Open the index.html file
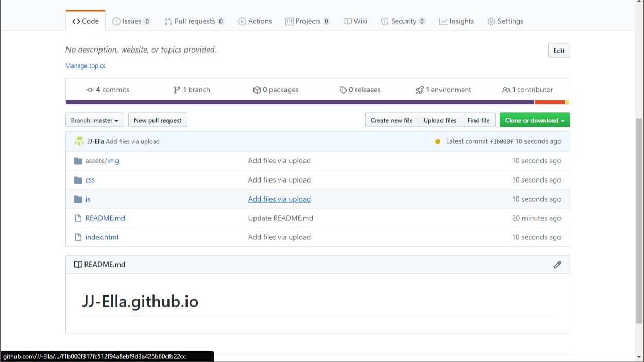The width and height of the screenshot is (644, 362). (x=101, y=237)
